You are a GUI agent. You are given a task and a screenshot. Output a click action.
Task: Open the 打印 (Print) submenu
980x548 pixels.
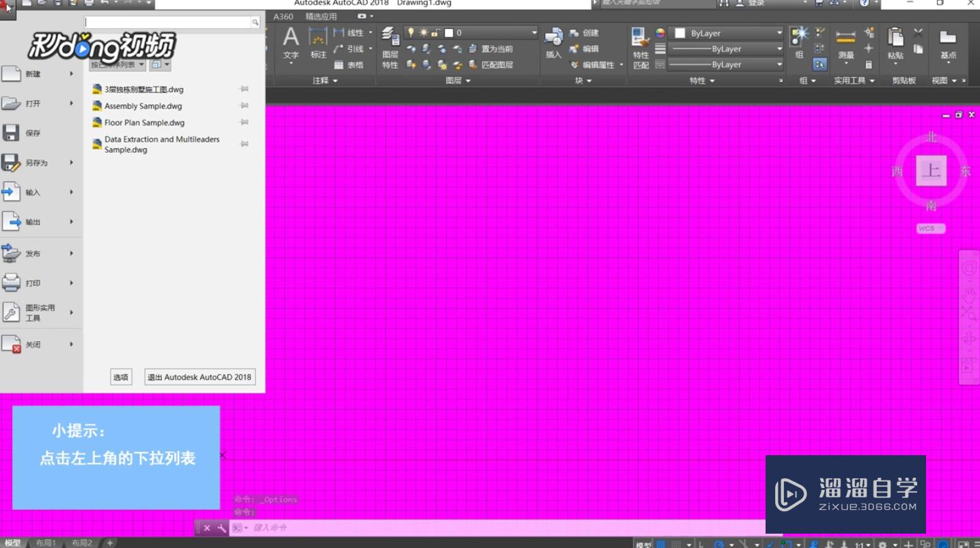(x=41, y=283)
